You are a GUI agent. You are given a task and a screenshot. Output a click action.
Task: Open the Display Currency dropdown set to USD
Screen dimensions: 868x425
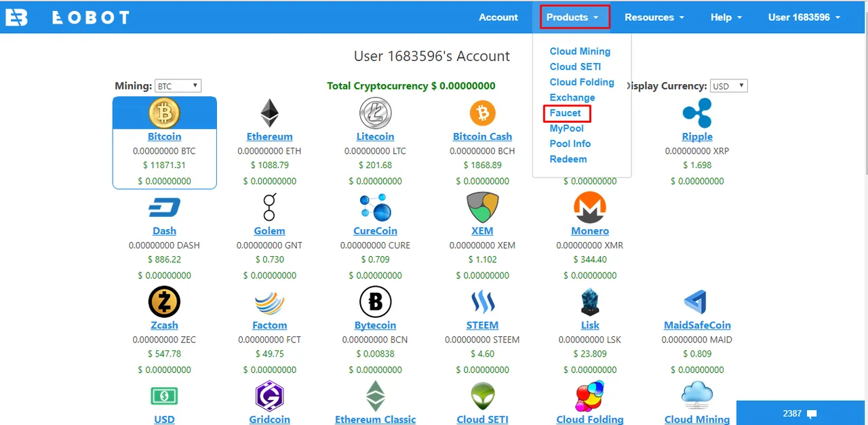click(x=728, y=86)
